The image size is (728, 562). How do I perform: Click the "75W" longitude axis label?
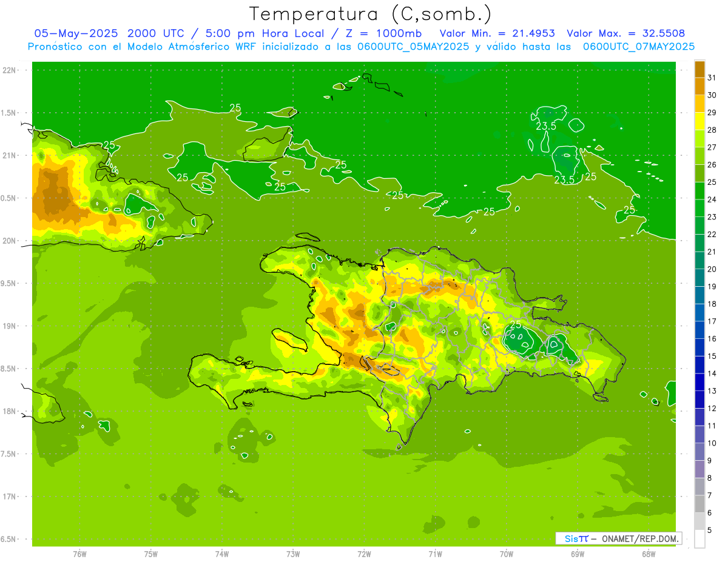click(x=151, y=554)
